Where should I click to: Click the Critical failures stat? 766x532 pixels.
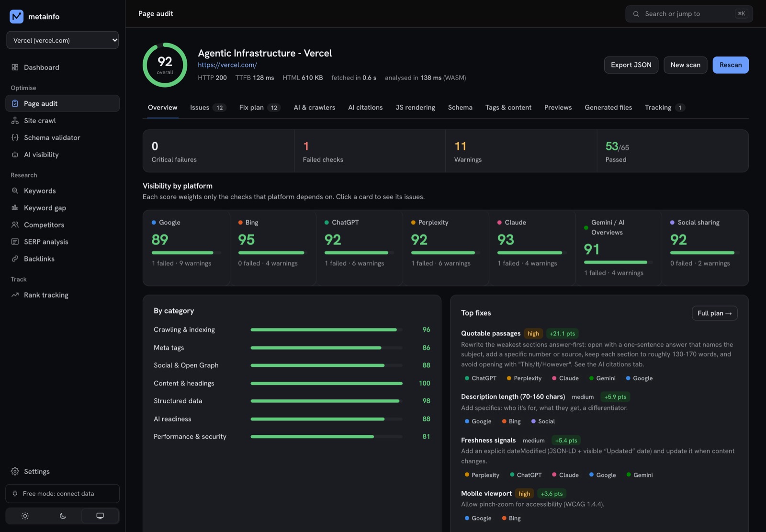coord(218,151)
